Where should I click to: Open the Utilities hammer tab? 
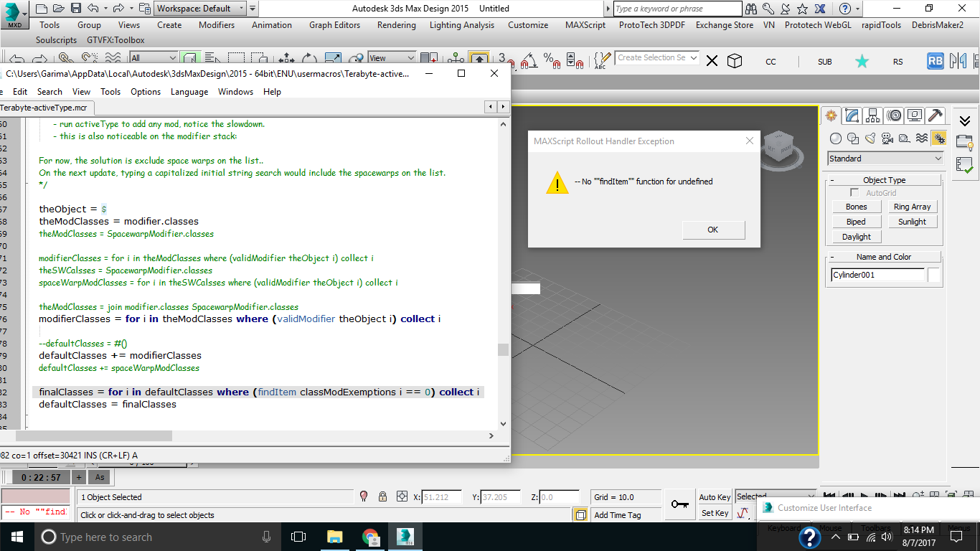coord(935,116)
